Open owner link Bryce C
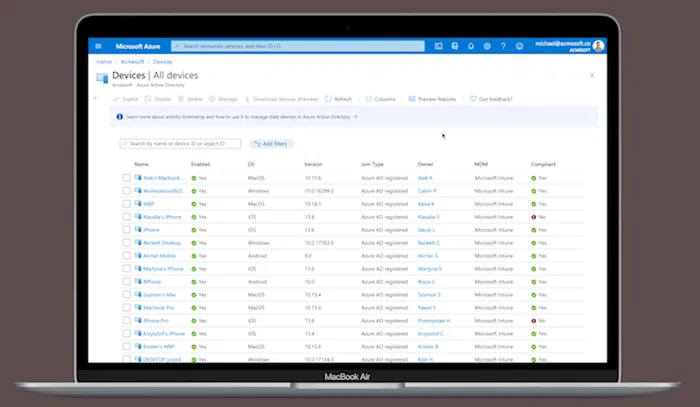The image size is (700, 407). pos(426,282)
